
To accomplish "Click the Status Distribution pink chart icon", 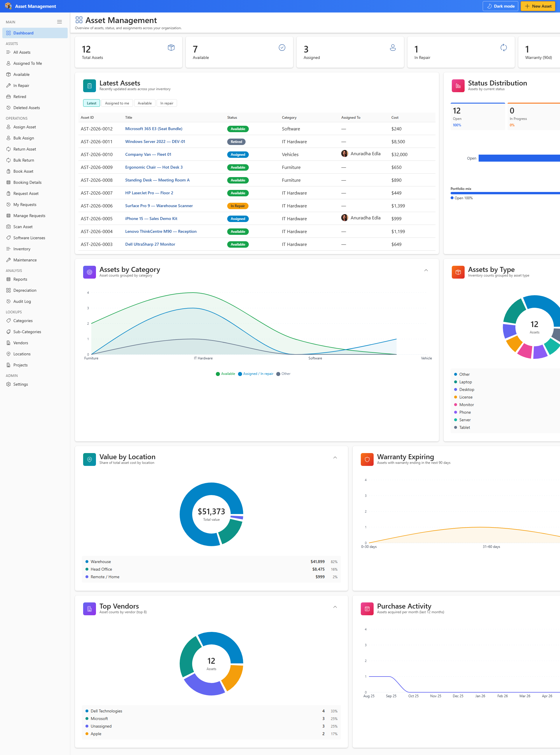I will [x=458, y=86].
